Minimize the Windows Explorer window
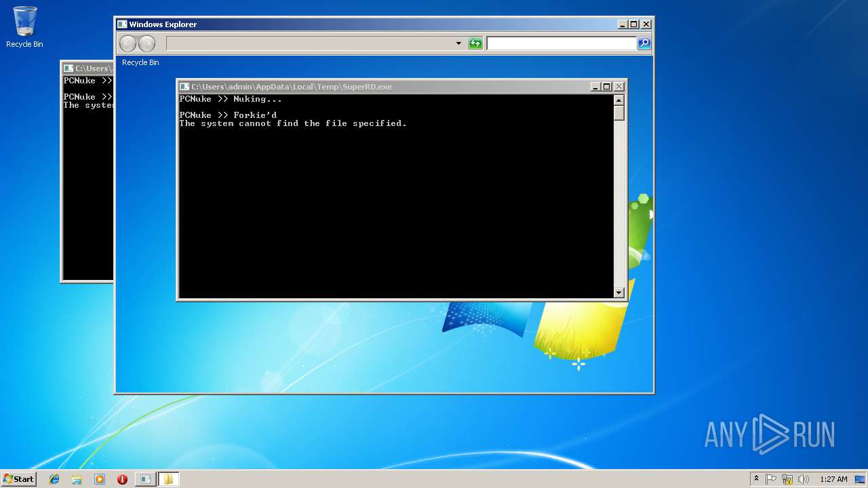 pyautogui.click(x=623, y=24)
